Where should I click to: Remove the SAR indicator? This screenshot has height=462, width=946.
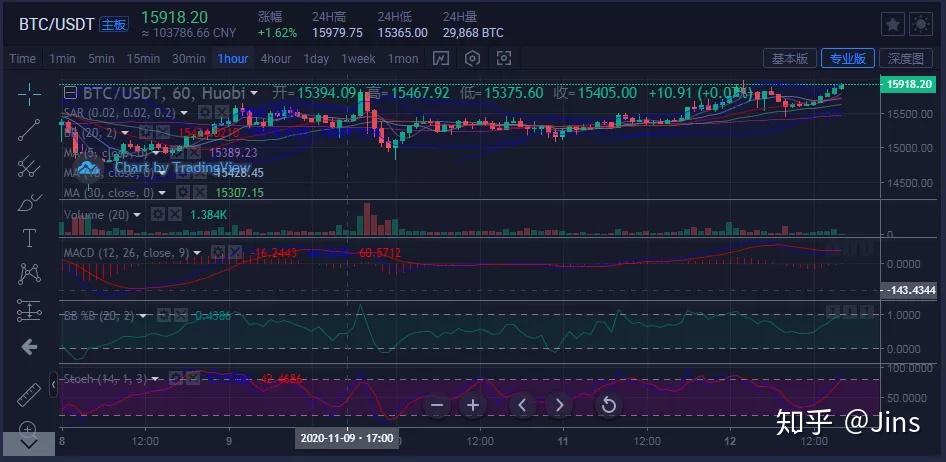click(x=222, y=112)
